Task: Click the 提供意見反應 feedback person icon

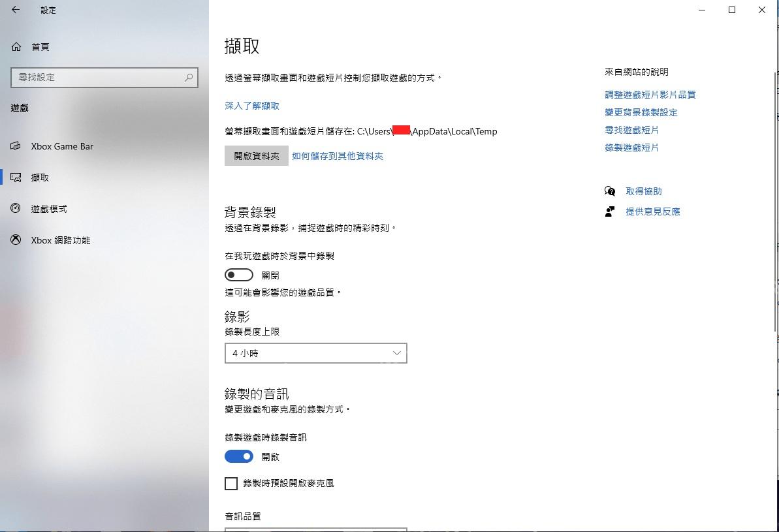Action: pos(610,211)
